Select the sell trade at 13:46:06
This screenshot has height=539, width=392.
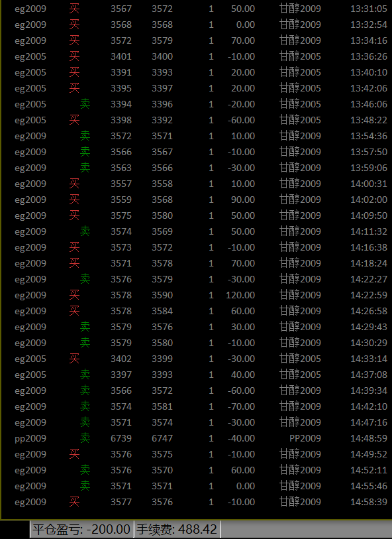201,104
